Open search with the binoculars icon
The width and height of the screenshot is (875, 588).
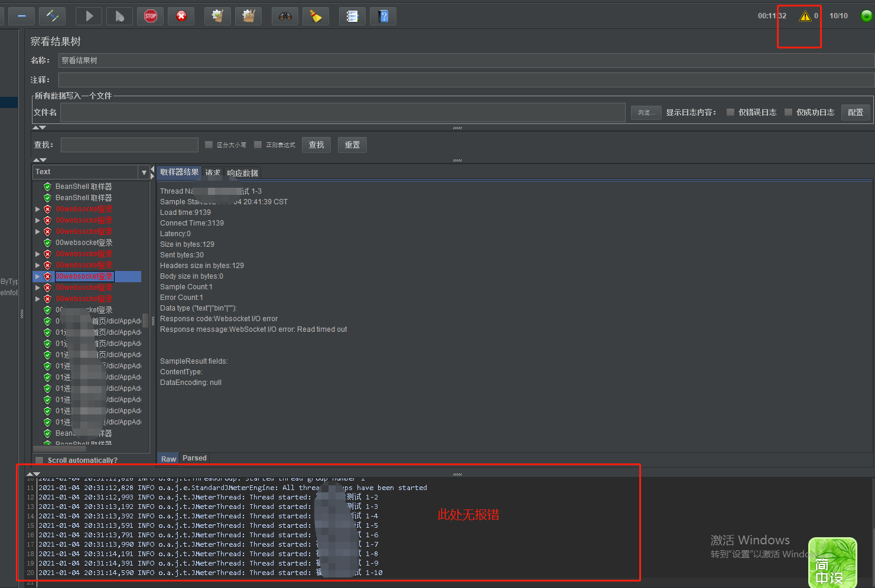tap(285, 16)
